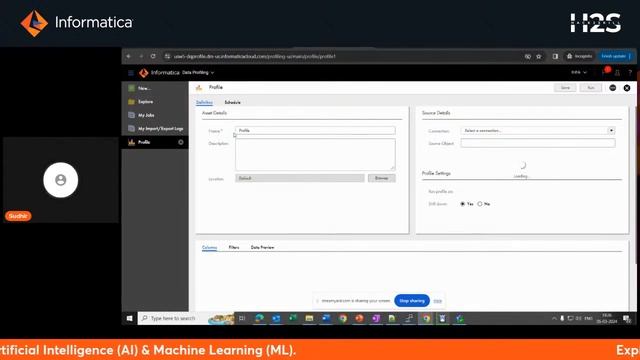Image resolution: width=640 pixels, height=360 pixels.
Task: Select the Yes radio button for Drill down
Action: pyautogui.click(x=462, y=204)
